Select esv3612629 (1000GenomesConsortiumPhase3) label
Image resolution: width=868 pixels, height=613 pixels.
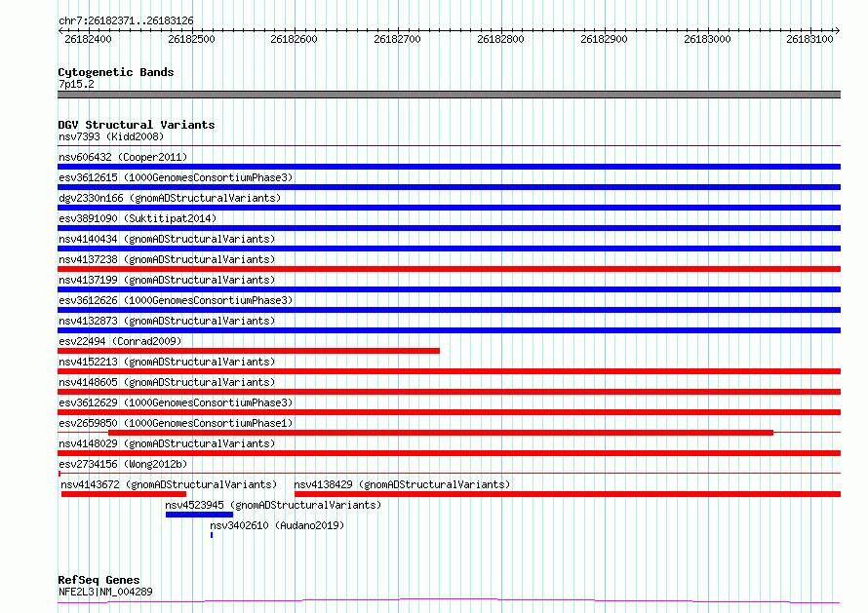[176, 402]
